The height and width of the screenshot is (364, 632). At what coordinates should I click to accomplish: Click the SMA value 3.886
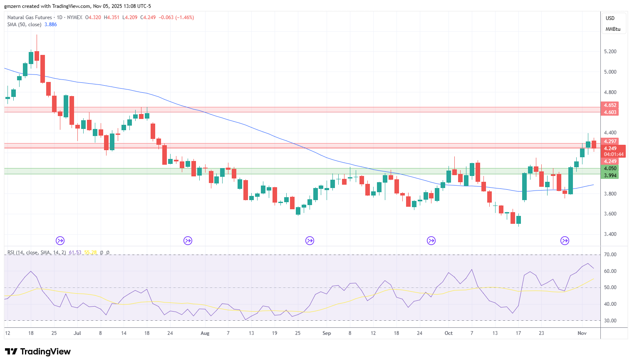tap(51, 25)
